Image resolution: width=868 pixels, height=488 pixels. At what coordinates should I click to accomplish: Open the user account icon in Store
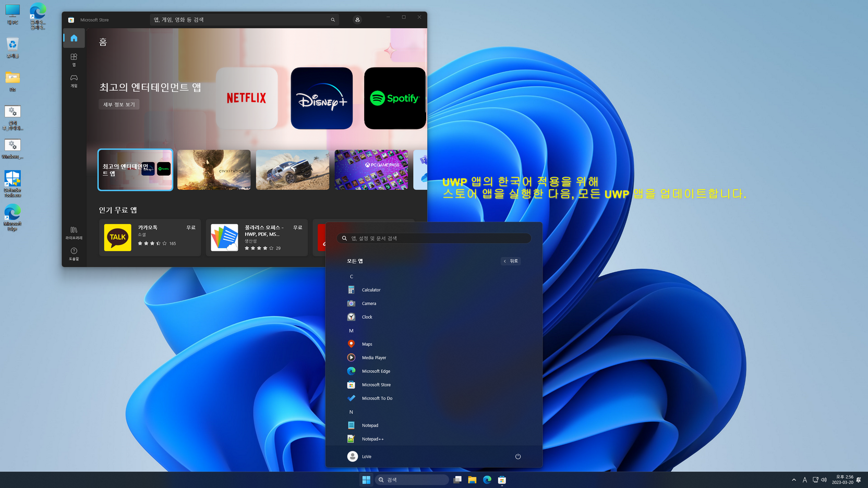pos(357,20)
